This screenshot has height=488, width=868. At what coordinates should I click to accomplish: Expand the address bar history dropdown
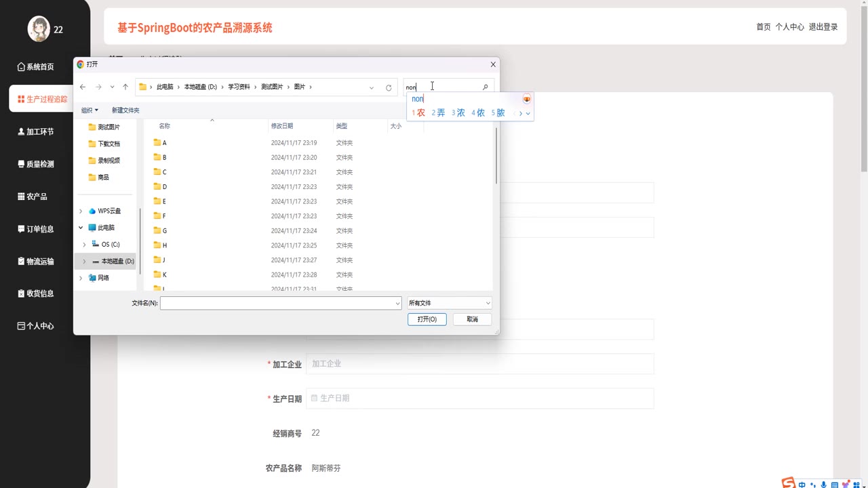(x=372, y=87)
